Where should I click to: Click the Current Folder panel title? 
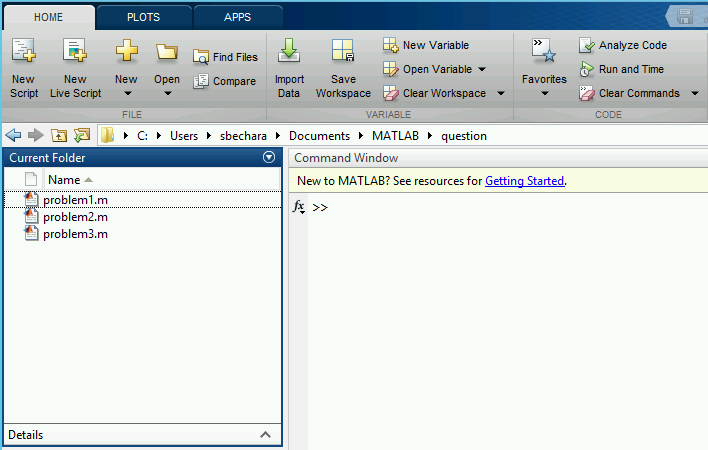[x=47, y=158]
